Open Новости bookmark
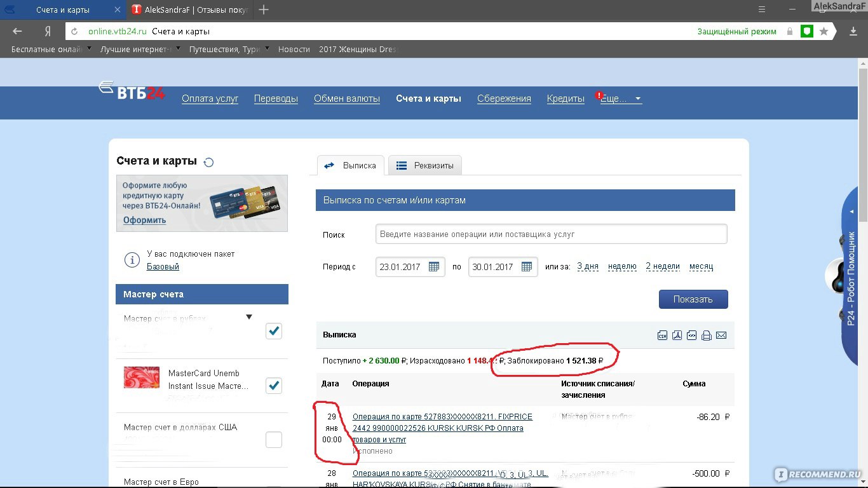 [294, 49]
